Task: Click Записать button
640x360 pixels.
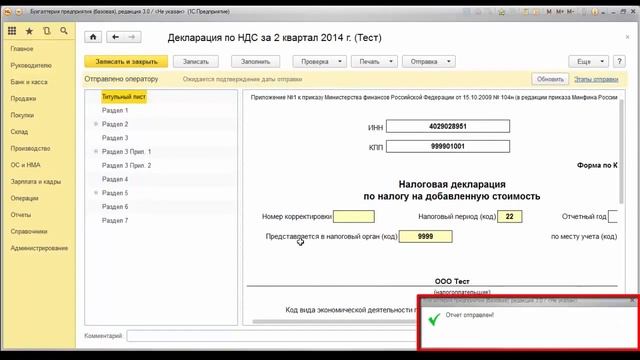Action: (196, 62)
